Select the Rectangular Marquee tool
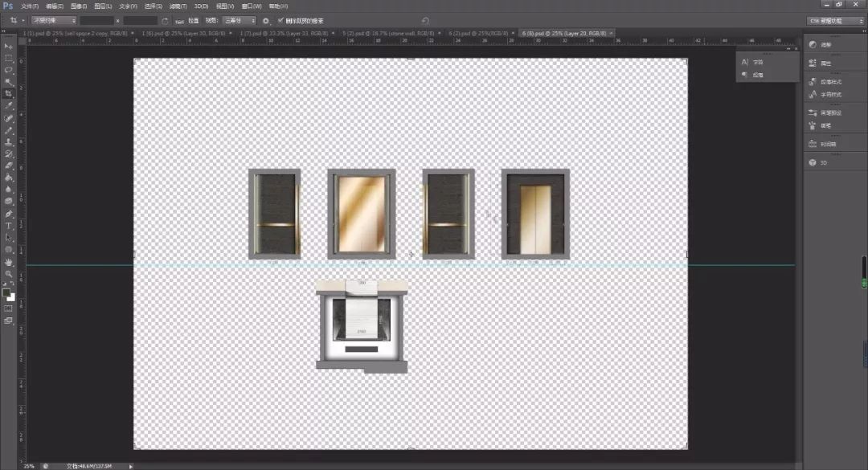This screenshot has width=868, height=470. point(8,58)
